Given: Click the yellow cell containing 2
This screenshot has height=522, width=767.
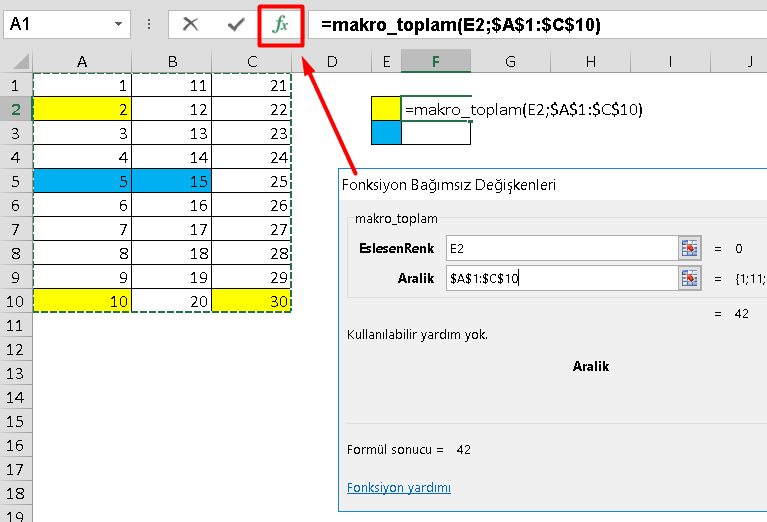Looking at the screenshot, I should point(82,109).
